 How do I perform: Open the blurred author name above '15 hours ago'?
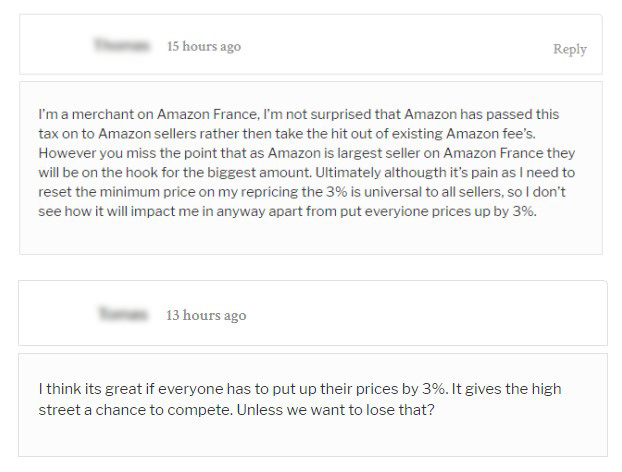122,45
